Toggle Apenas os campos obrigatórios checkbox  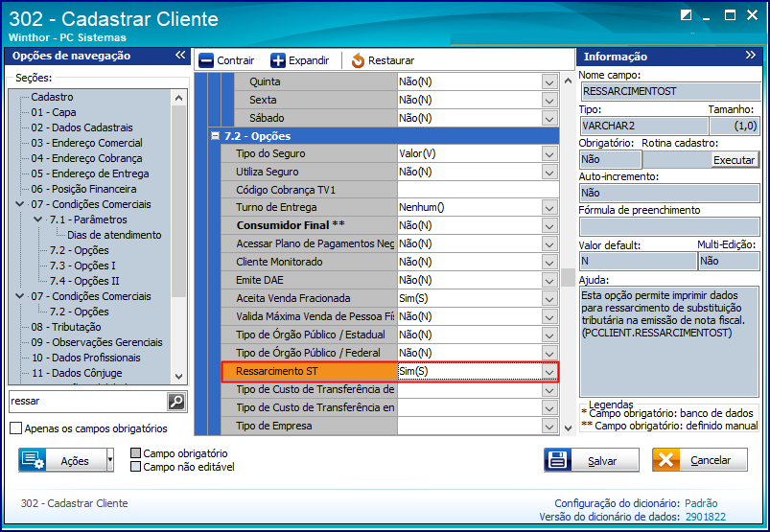pos(15,428)
